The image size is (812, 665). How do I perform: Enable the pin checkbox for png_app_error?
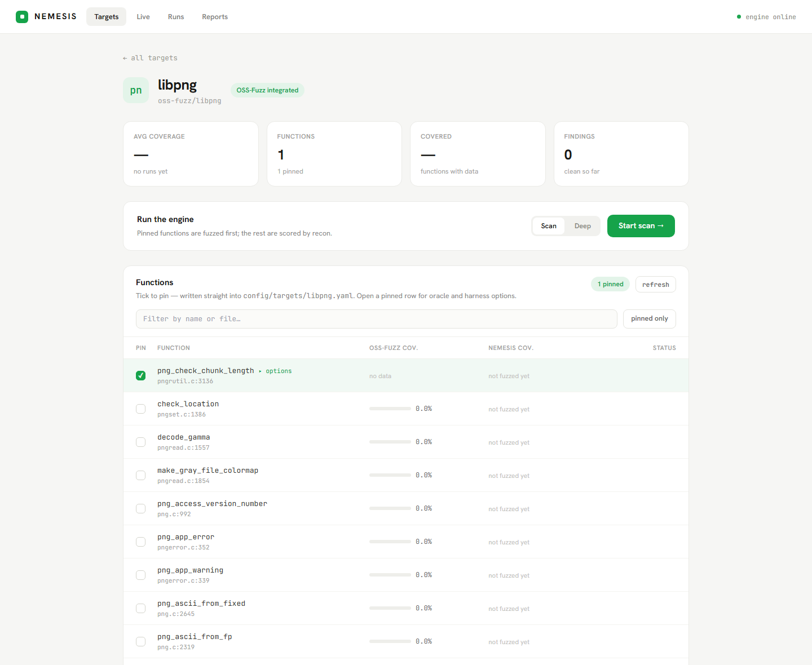[x=141, y=542]
